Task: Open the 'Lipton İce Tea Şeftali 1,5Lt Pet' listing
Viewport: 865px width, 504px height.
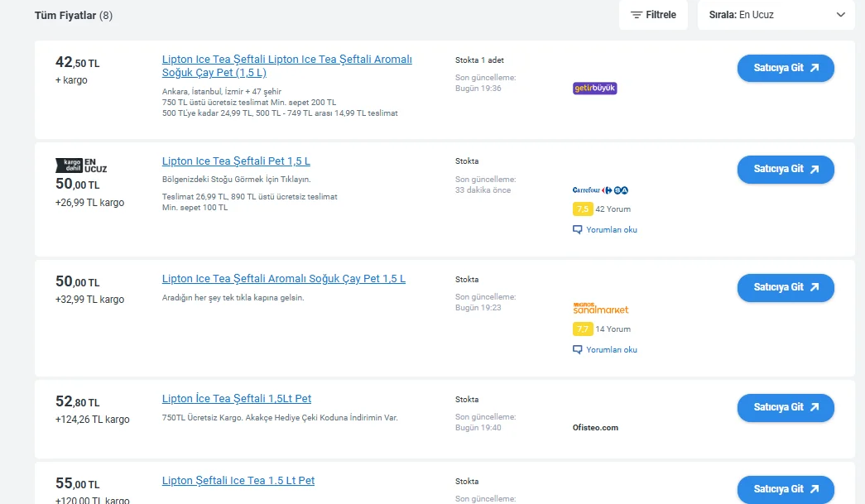Action: 238,398
